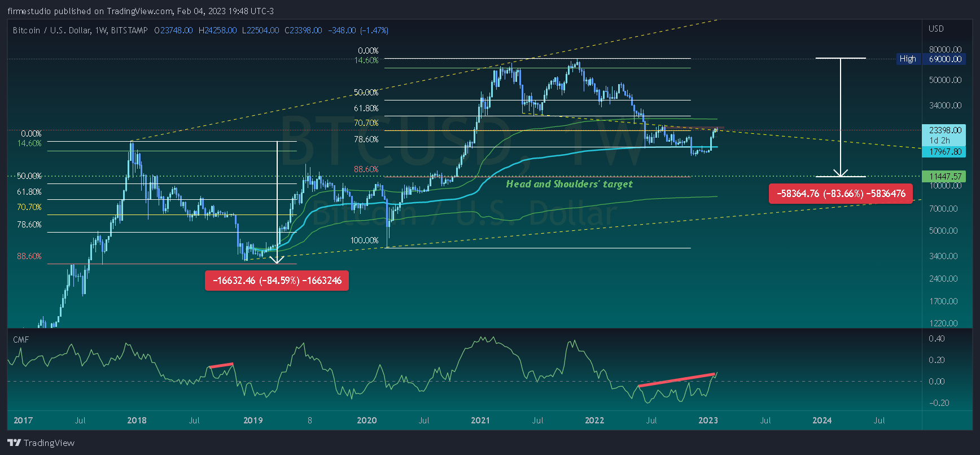Viewport: 980px width, 455px height.
Task: Click the 50000.00 price scale value
Action: click(x=946, y=80)
